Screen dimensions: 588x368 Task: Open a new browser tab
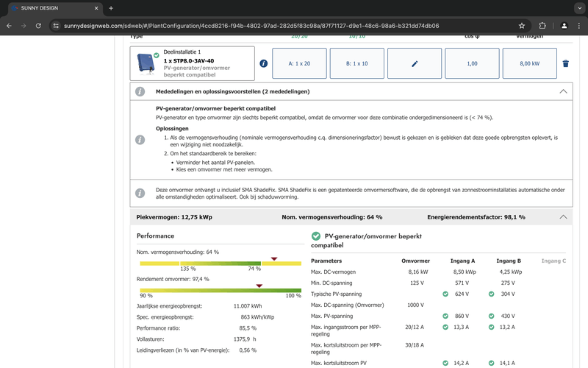111,8
